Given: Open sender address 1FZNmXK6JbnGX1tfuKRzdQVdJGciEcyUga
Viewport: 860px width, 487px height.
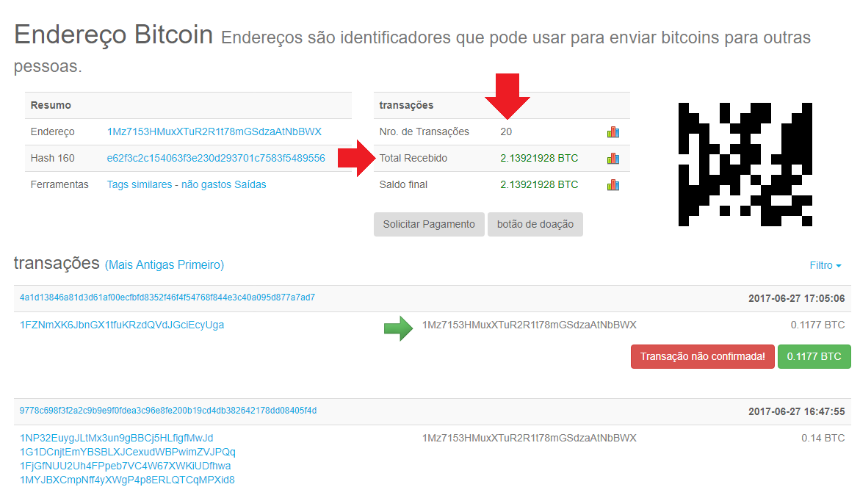Looking at the screenshot, I should [x=122, y=325].
